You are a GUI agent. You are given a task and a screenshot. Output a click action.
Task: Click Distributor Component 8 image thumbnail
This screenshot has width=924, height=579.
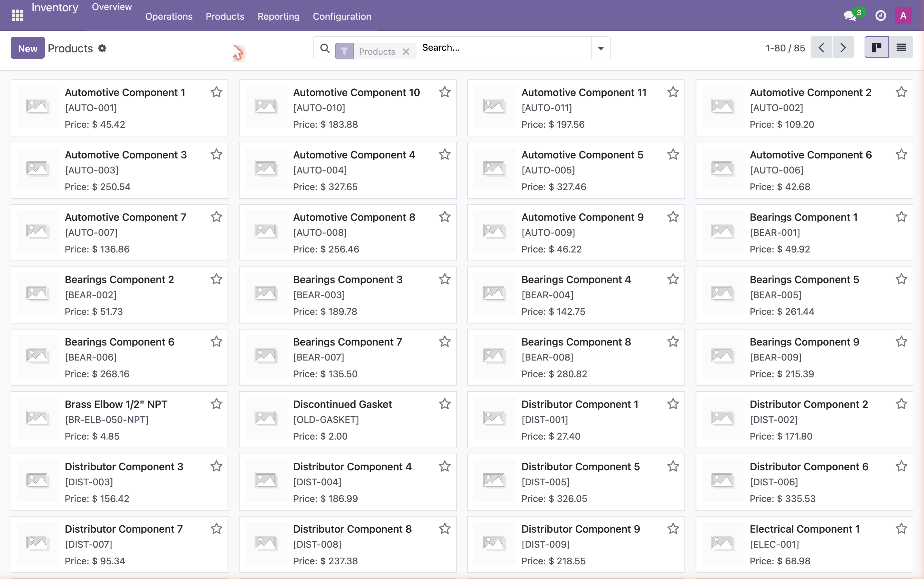pyautogui.click(x=266, y=543)
